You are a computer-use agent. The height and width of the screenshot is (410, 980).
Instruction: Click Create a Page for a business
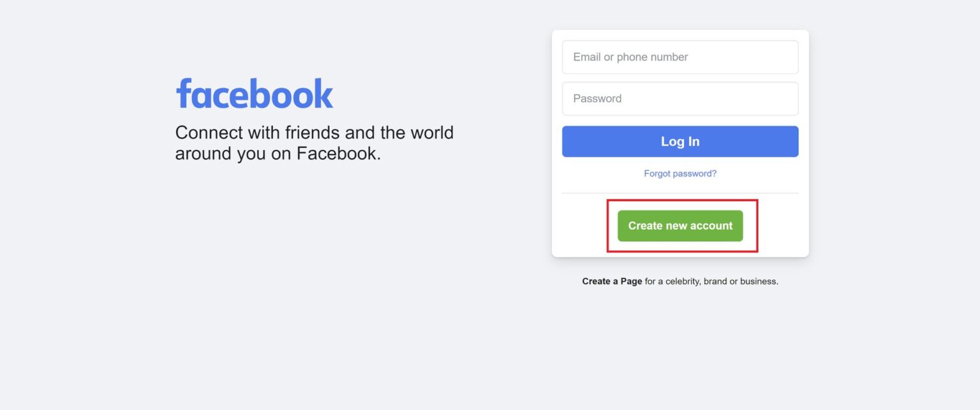coord(611,281)
